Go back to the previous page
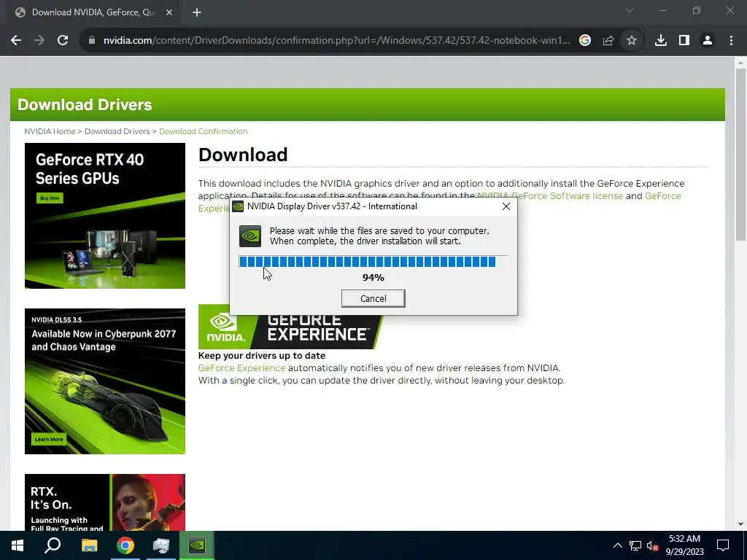Image resolution: width=747 pixels, height=560 pixels. pyautogui.click(x=16, y=41)
